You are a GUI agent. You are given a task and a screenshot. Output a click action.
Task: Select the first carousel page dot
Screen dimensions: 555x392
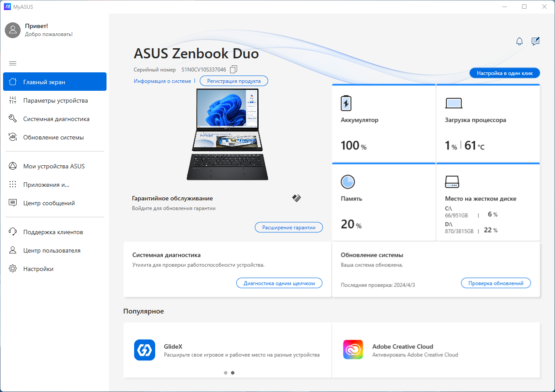[x=226, y=373]
